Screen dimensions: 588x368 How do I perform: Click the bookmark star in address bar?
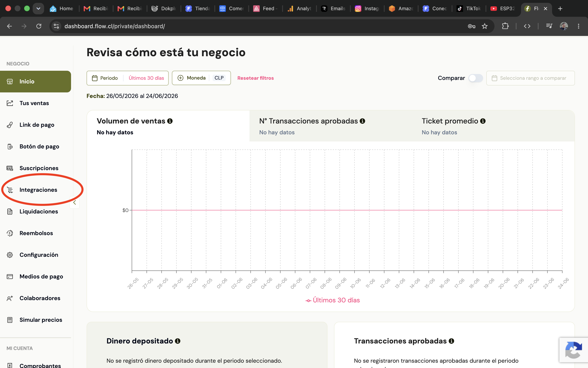[x=484, y=26]
